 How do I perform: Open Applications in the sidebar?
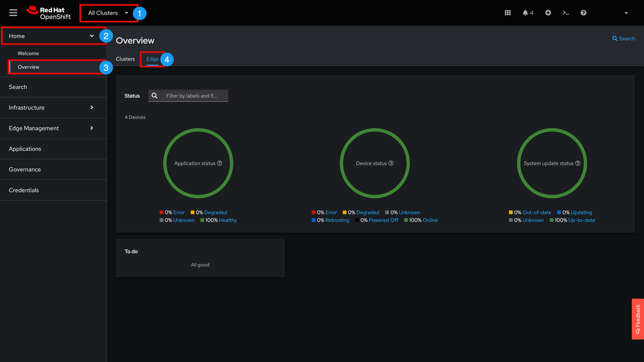[25, 149]
